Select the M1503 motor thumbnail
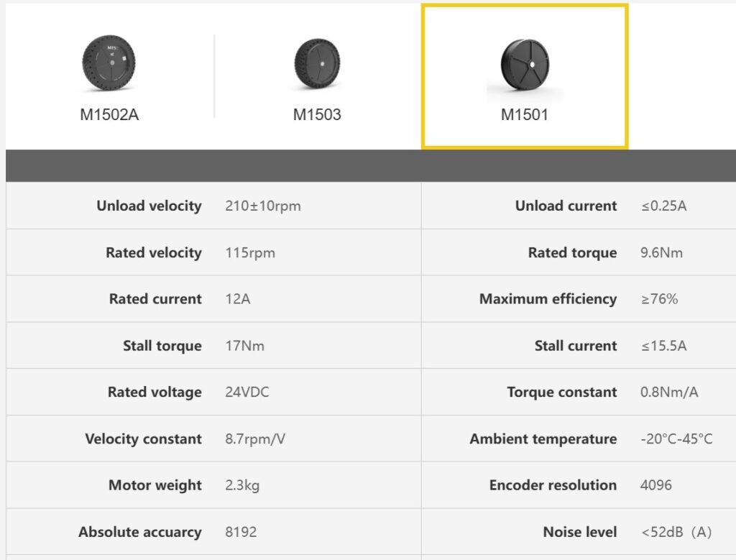 317,63
